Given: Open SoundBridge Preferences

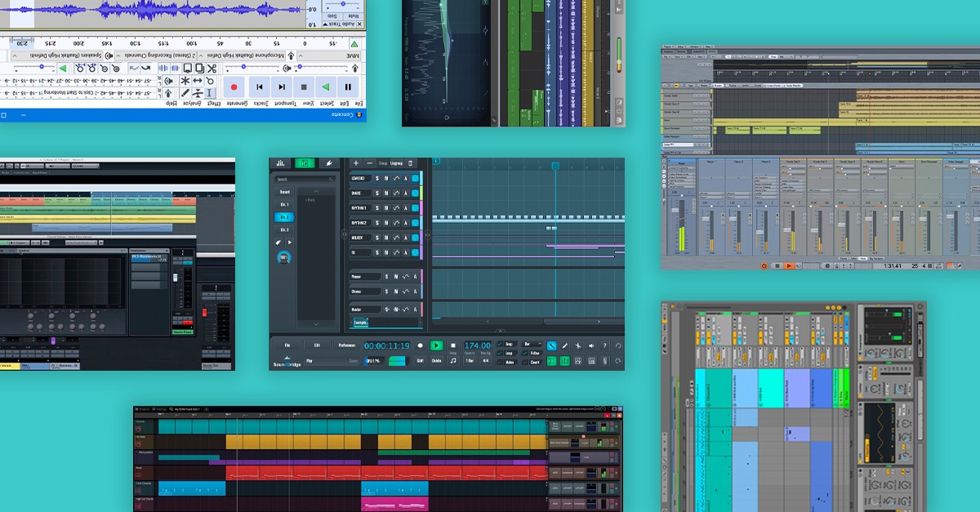Looking at the screenshot, I should tap(348, 345).
